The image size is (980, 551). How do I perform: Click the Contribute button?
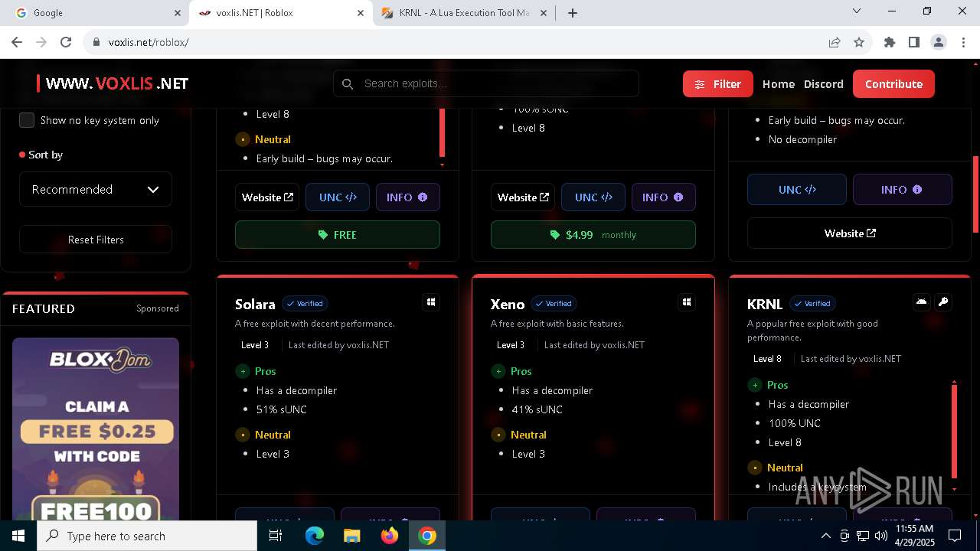[893, 84]
